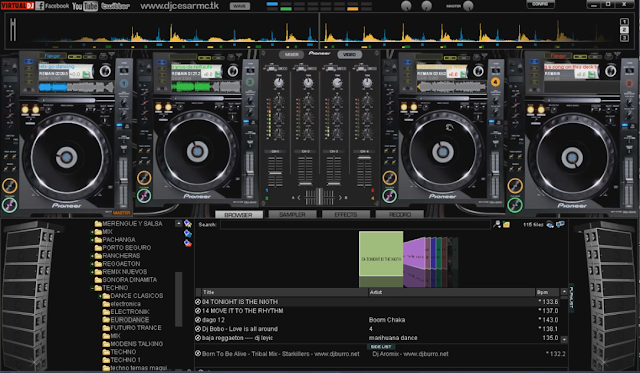Screen dimensions: 640x373
Task: Switch to the SAMPLER tab
Action: 292,214
